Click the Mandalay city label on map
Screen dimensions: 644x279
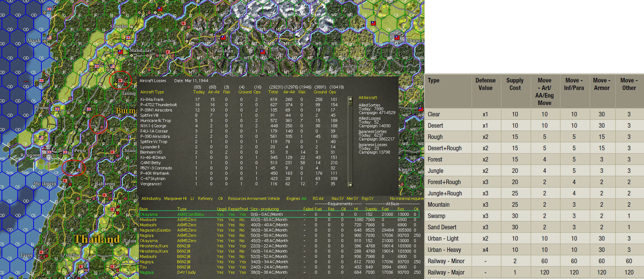tap(140, 50)
